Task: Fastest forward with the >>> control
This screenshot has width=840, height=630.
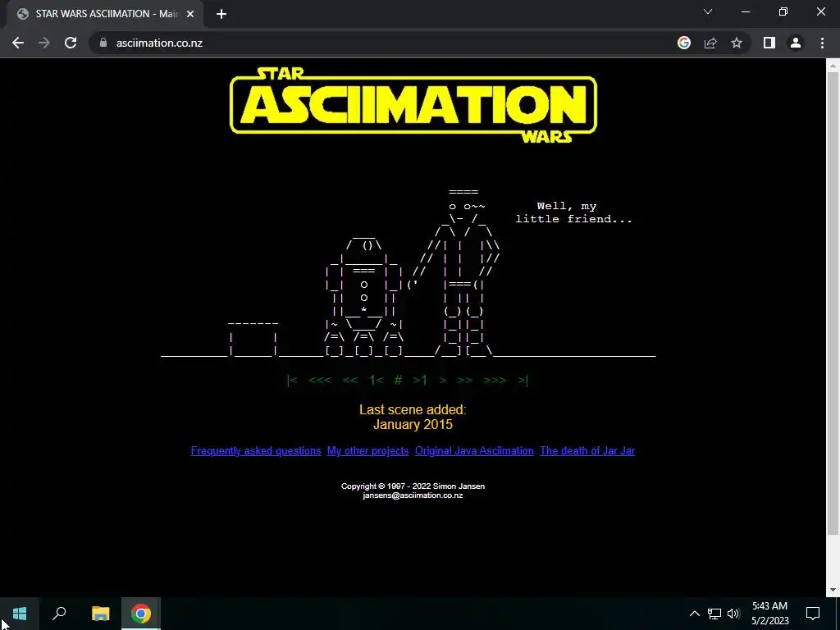Action: pyautogui.click(x=495, y=381)
